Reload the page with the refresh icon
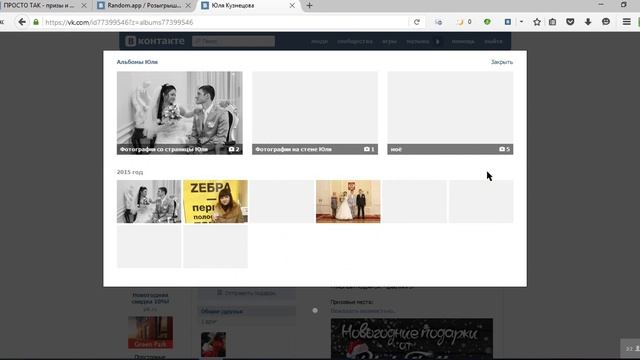The height and width of the screenshot is (360, 640). point(416,22)
